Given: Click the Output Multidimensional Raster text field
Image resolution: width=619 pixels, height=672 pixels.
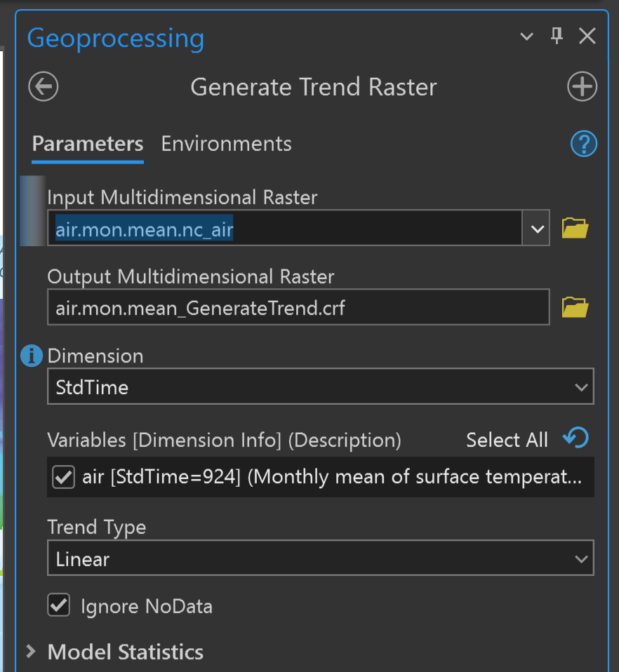Looking at the screenshot, I should 298,307.
